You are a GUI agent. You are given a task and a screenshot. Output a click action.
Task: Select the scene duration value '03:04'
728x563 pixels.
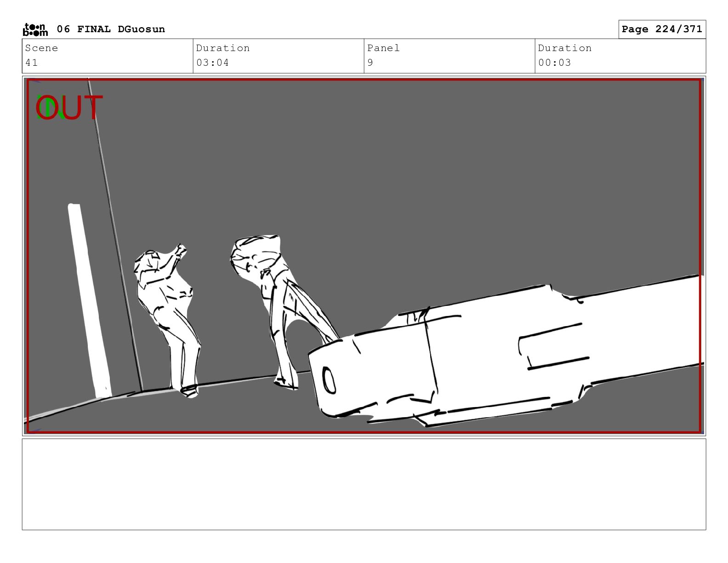click(x=212, y=63)
